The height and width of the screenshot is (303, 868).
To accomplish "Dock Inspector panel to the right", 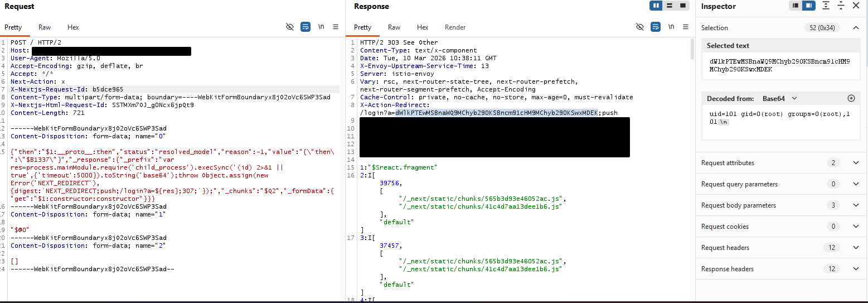I will point(808,6).
